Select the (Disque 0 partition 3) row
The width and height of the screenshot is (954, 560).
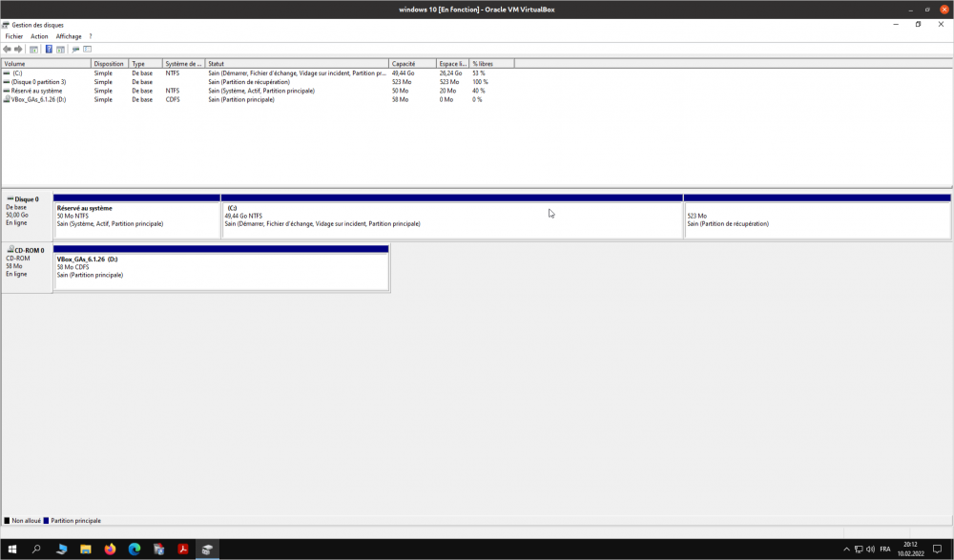coord(259,82)
